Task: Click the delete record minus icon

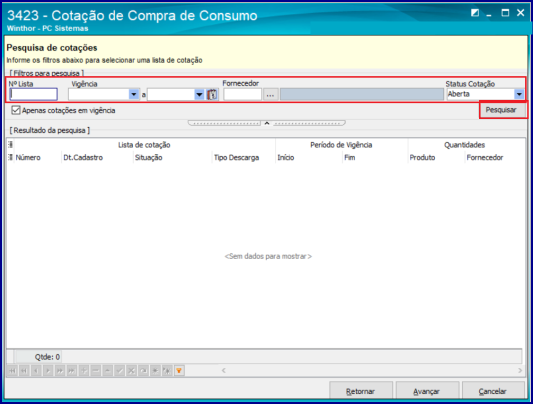Action: (x=96, y=371)
